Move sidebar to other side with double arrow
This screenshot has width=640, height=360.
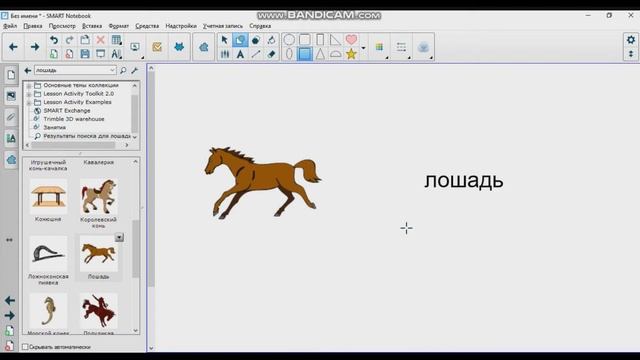pos(9,240)
